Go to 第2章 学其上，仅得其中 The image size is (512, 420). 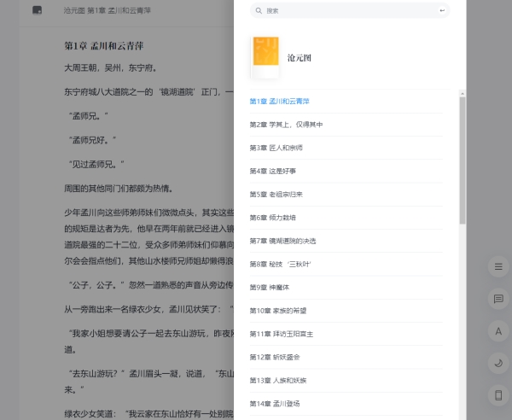(286, 125)
